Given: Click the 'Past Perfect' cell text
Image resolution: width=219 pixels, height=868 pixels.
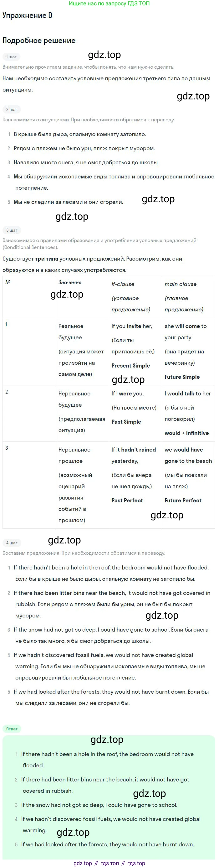Looking at the screenshot, I should 127,500.
